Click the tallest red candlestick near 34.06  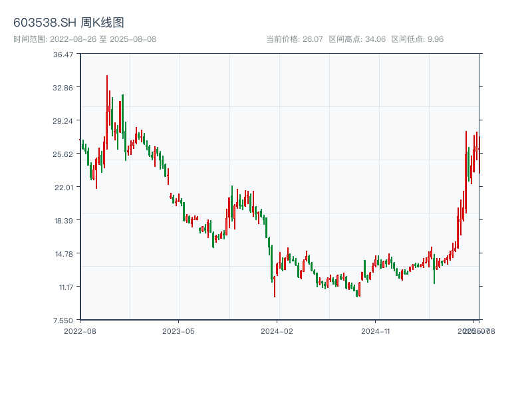tap(107, 112)
